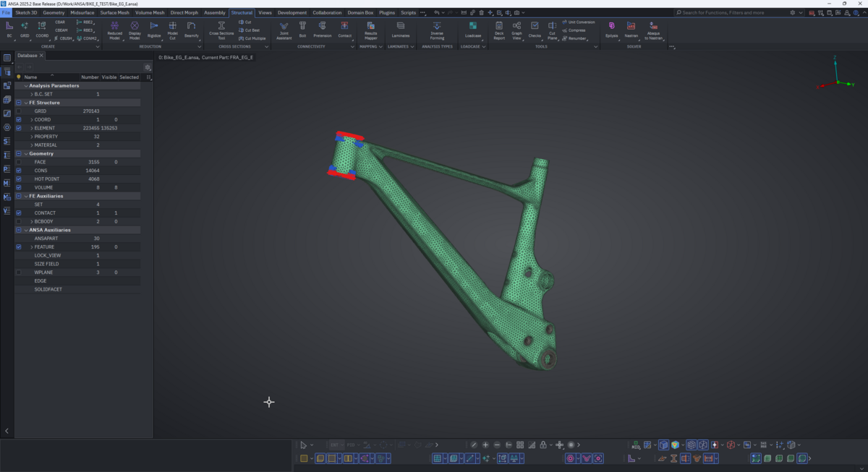Click the Reduced Model icon

[x=114, y=26]
